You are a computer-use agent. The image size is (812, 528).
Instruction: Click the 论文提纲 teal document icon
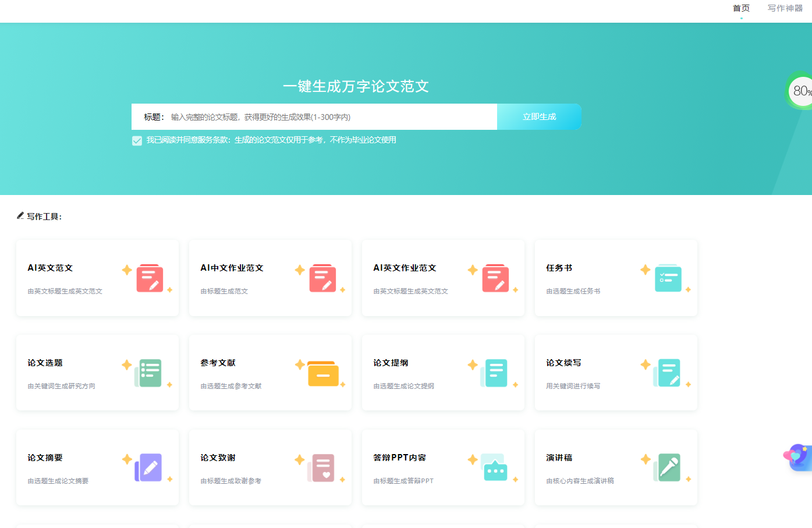point(494,373)
